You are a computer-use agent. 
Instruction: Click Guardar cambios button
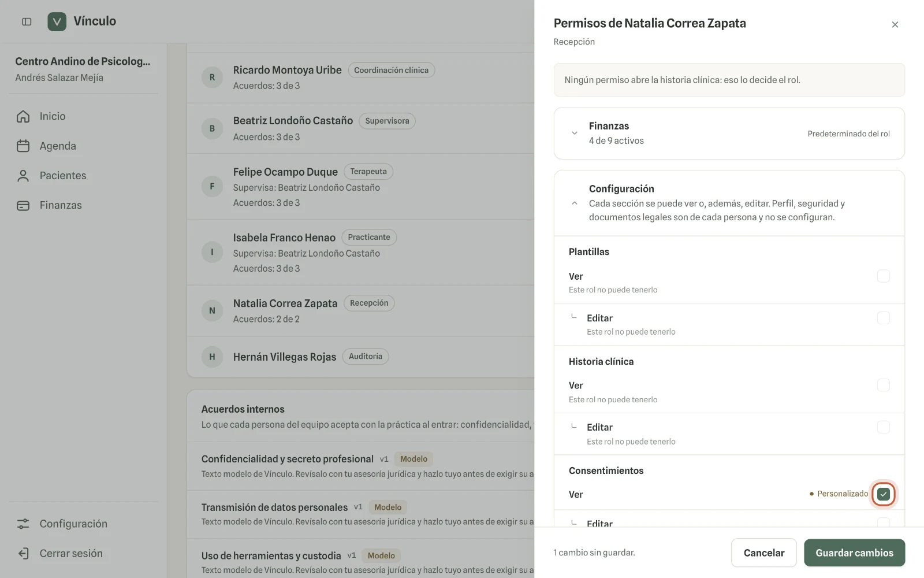tap(854, 553)
